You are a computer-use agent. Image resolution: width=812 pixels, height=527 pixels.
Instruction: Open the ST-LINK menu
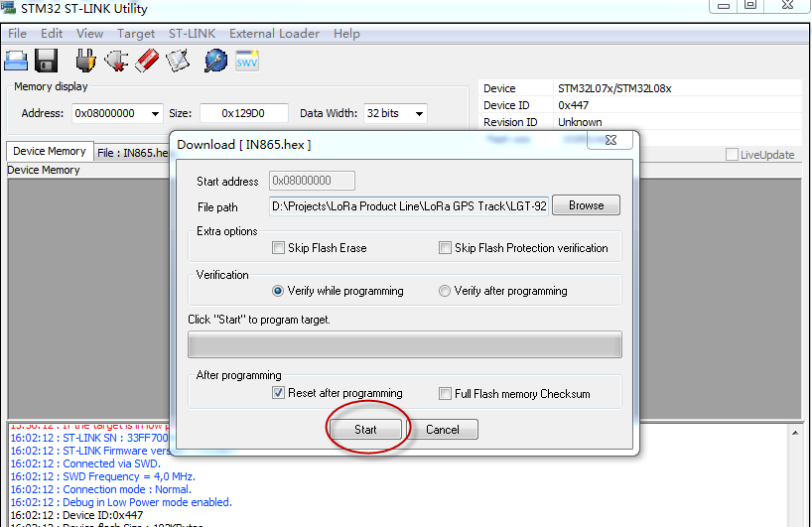click(x=192, y=33)
